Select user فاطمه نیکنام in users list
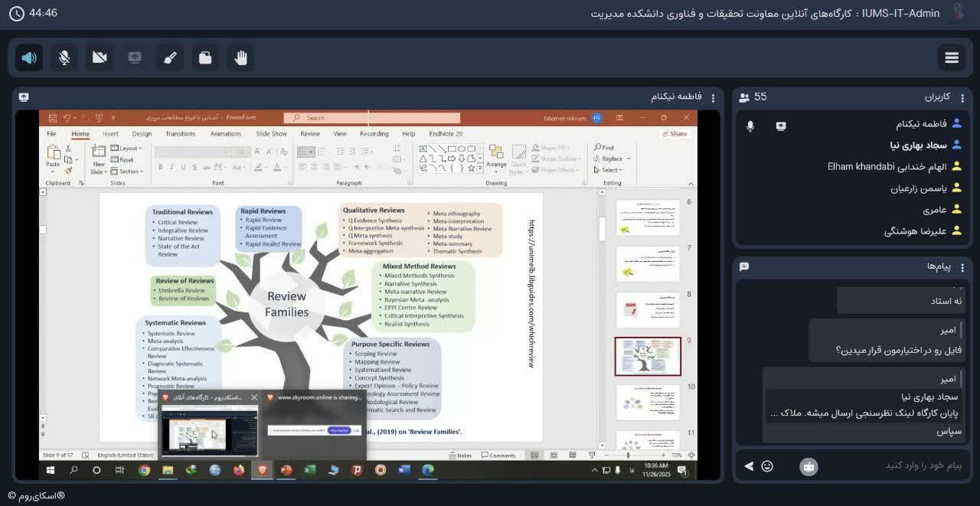980x506 pixels. point(921,123)
